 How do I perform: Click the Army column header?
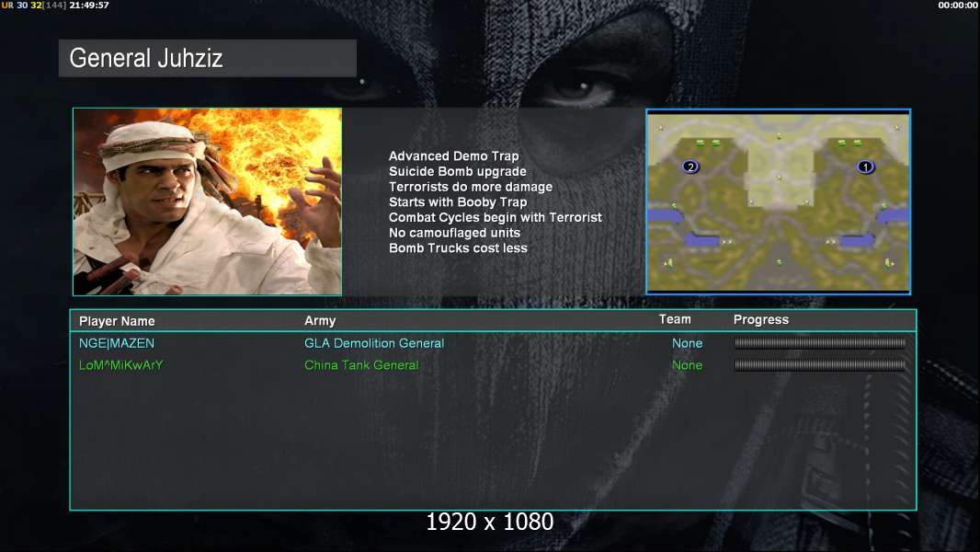coord(320,321)
